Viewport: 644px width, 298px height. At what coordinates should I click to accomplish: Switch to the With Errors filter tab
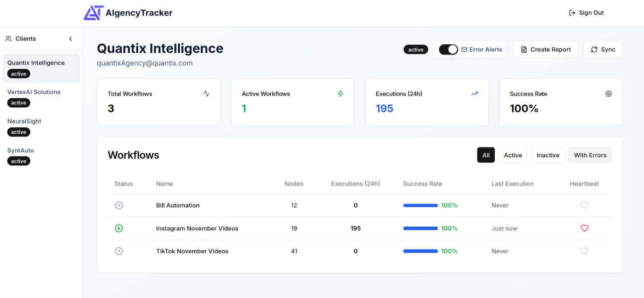click(x=590, y=155)
